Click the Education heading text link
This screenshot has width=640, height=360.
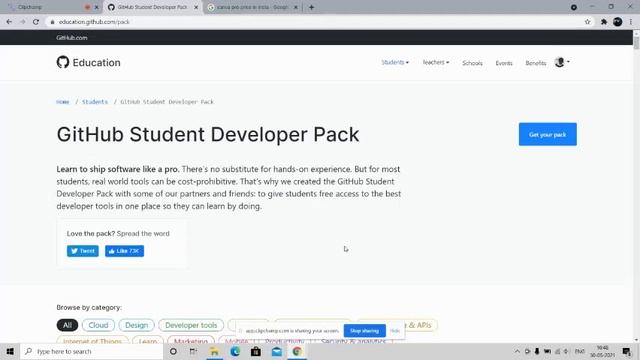click(96, 62)
